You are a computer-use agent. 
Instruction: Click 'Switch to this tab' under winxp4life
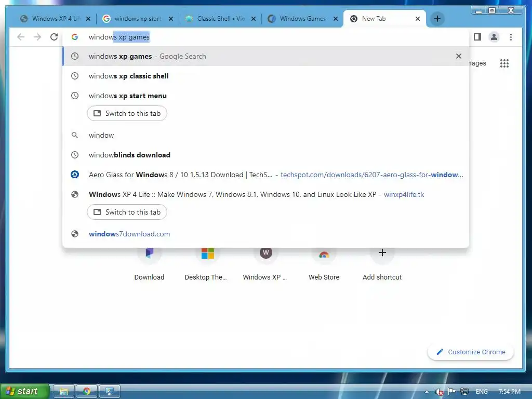coord(127,212)
